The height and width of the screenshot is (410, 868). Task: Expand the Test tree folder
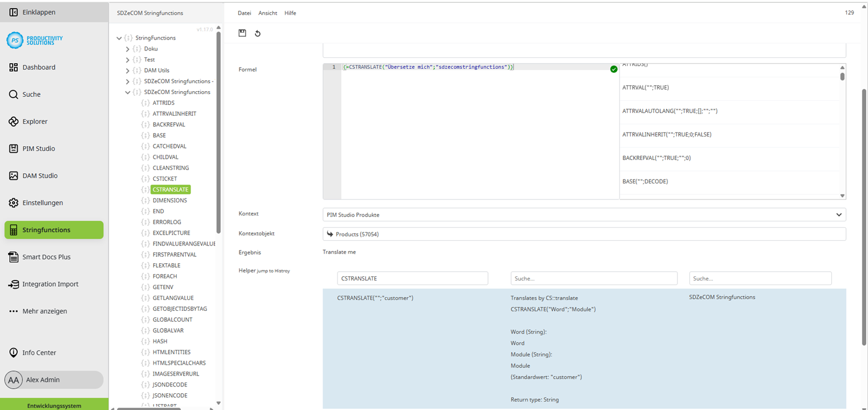(127, 60)
